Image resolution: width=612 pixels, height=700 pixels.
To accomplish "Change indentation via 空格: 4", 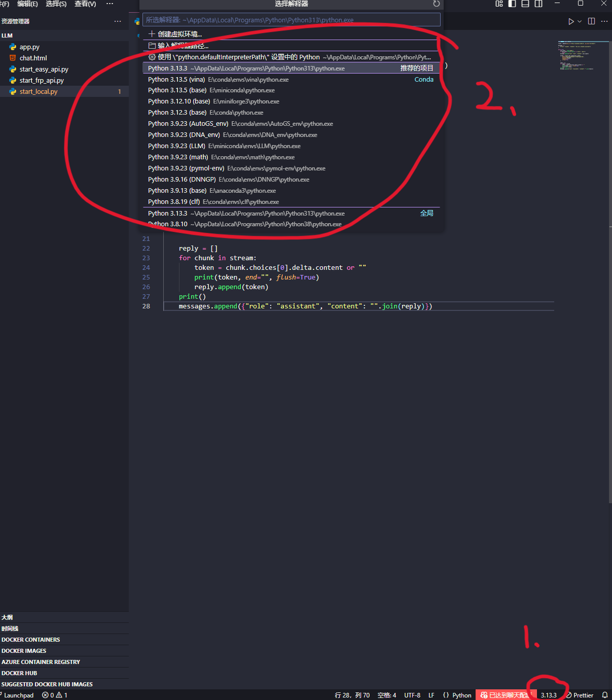I will 387,695.
